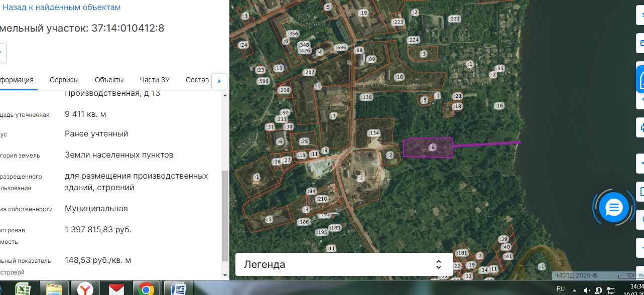Open the red mail app in taskbar
The width and height of the screenshot is (644, 295).
(116, 289)
